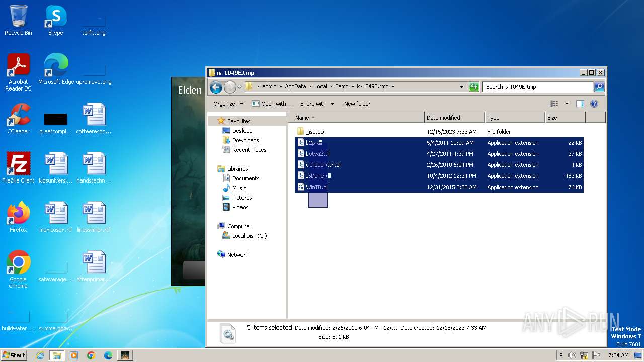Create a New folder
Image resolution: width=644 pixels, height=362 pixels.
coord(357,104)
